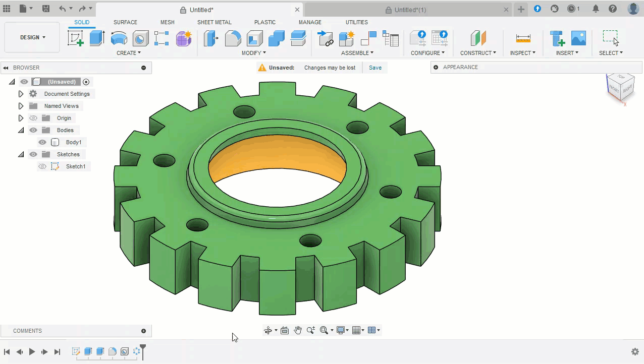Click the Pan hand icon
644x364 pixels.
tap(298, 330)
